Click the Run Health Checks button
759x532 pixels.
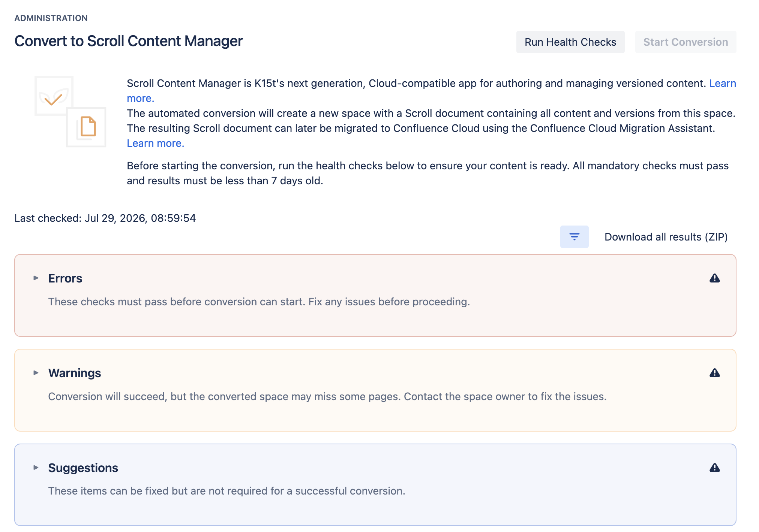pyautogui.click(x=570, y=42)
